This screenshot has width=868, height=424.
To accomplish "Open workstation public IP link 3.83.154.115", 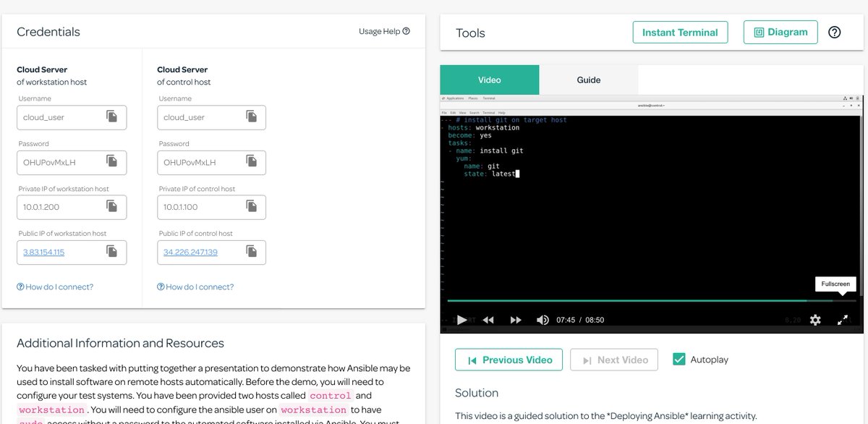I will 43,252.
